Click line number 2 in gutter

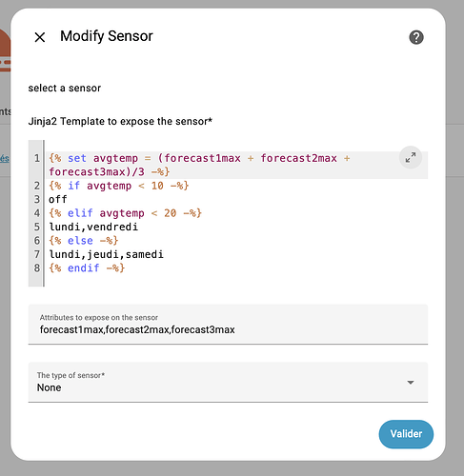pos(37,186)
